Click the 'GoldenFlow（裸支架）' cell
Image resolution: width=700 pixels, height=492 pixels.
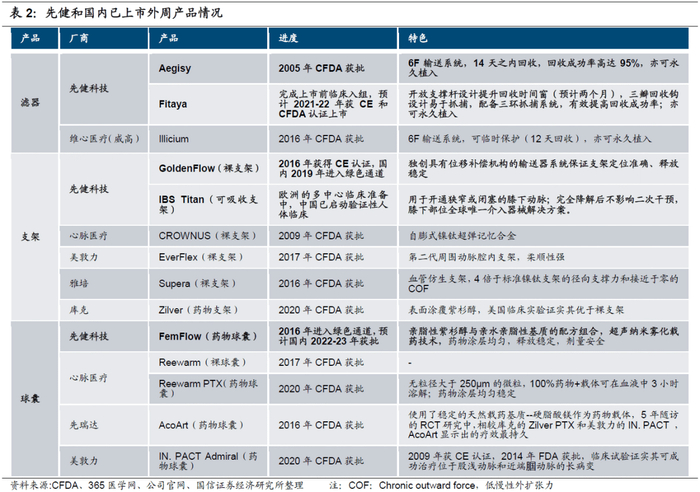point(208,169)
